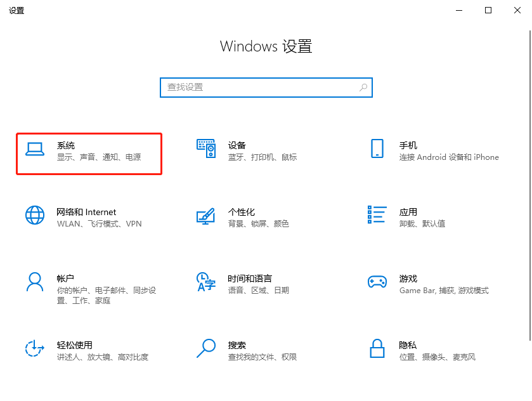The width and height of the screenshot is (532, 401).
Task: Click the search magnifier inside search box
Action: click(362, 87)
